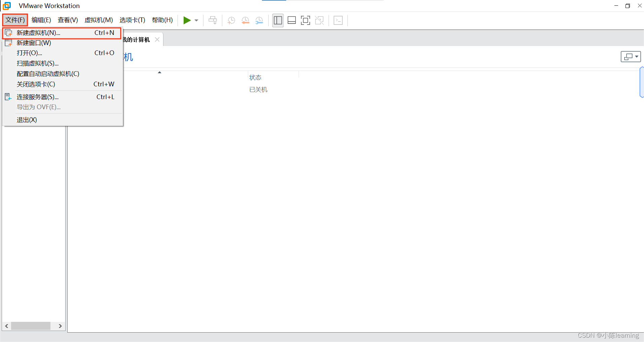The image size is (644, 342).
Task: Open the 选项卡(T) menu
Action: [132, 20]
